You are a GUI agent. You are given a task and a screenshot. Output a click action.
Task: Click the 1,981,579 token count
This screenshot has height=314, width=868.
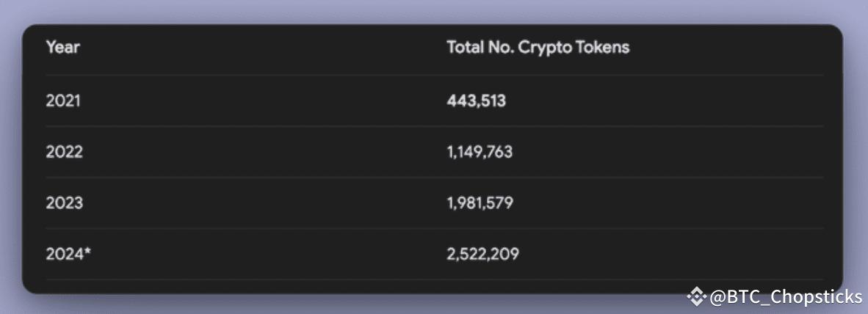(480, 203)
